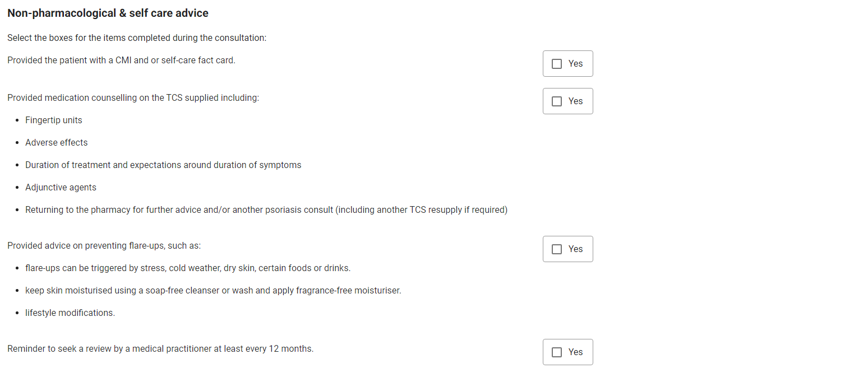Enable the preventing flare-ups advice checkbox
Viewport: 868px width, 368px height.
[x=557, y=249]
